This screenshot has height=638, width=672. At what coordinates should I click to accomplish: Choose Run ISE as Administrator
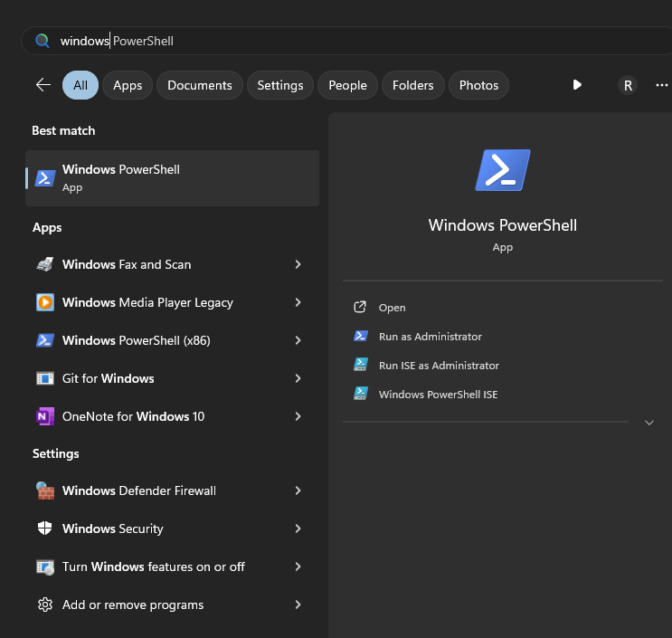click(x=439, y=366)
